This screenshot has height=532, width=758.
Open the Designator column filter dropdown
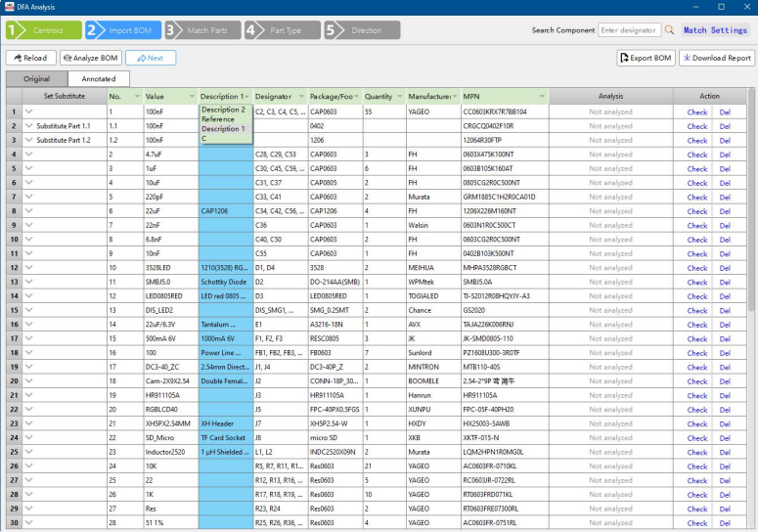[300, 97]
